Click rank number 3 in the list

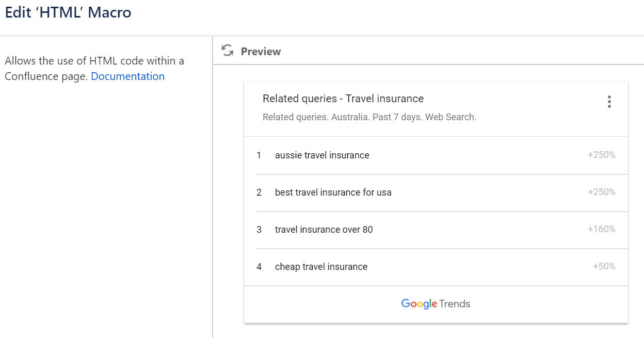(259, 230)
